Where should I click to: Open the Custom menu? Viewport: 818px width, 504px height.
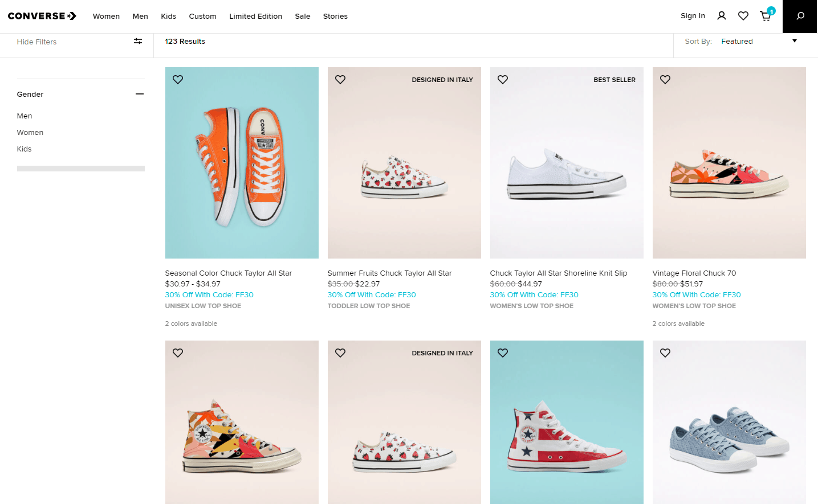(202, 17)
